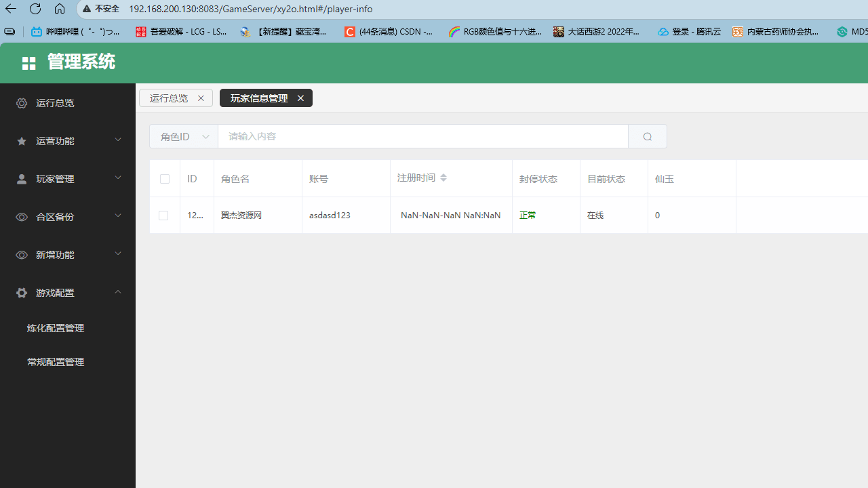Screen dimensions: 868x488
Task: Click the eye icon beside 新增功能
Action: click(21, 254)
